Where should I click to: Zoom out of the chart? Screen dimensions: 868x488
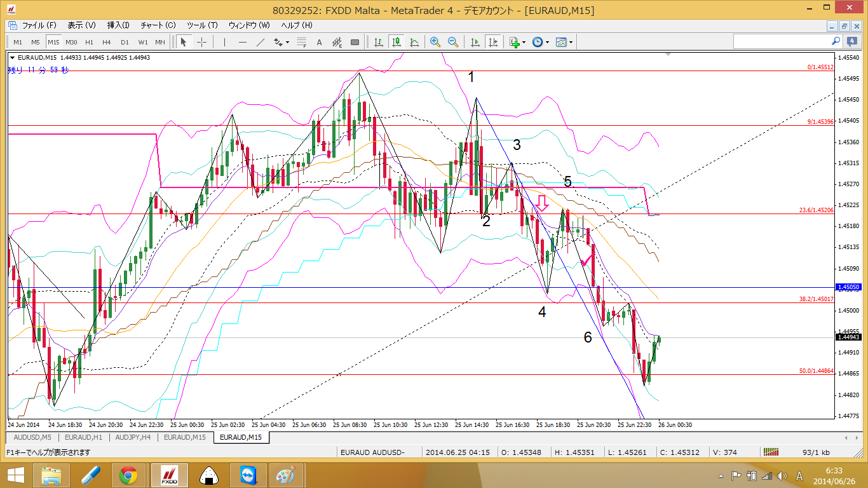click(x=453, y=42)
